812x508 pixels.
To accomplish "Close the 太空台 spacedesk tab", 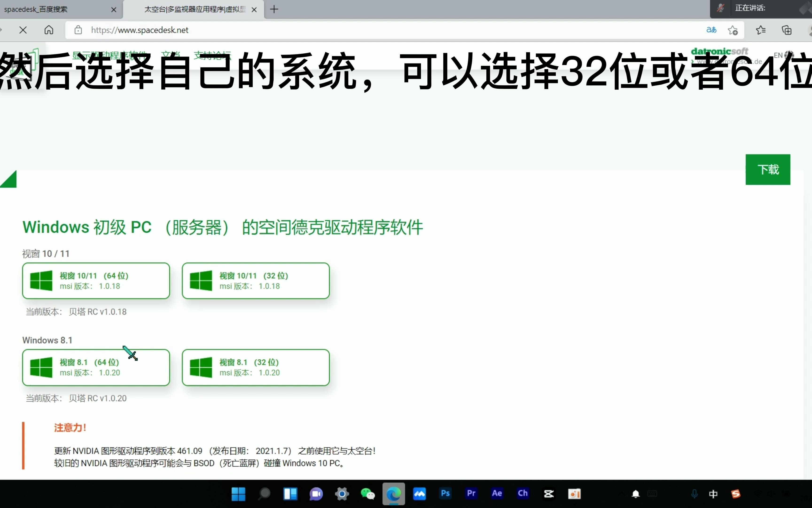I will pos(254,10).
